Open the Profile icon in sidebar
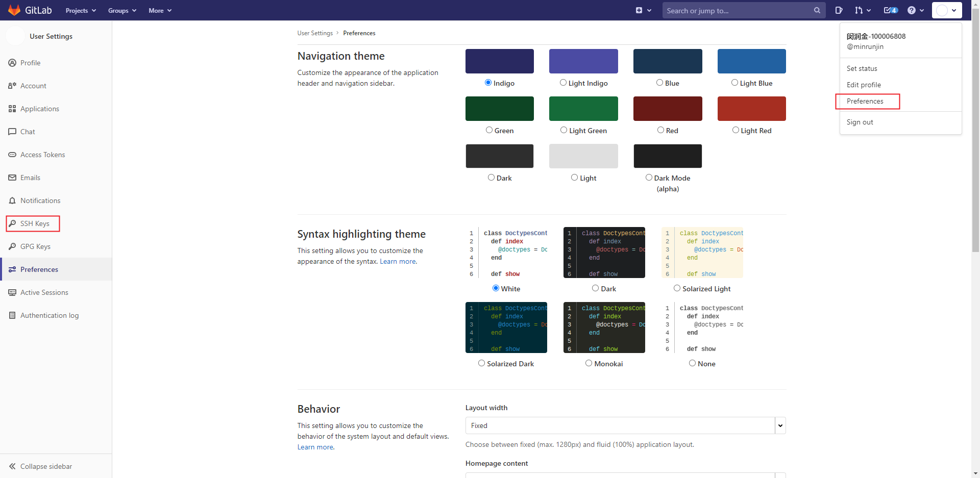The height and width of the screenshot is (478, 980). pyautogui.click(x=12, y=63)
